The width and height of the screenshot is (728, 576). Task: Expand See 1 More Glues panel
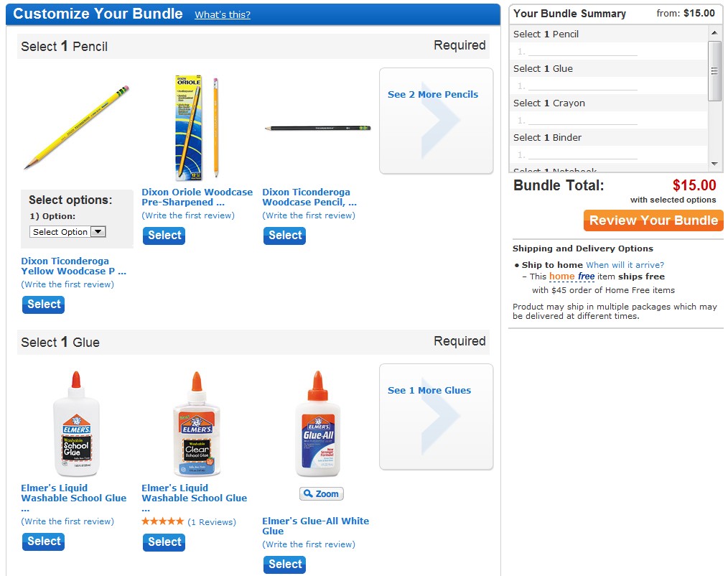436,417
